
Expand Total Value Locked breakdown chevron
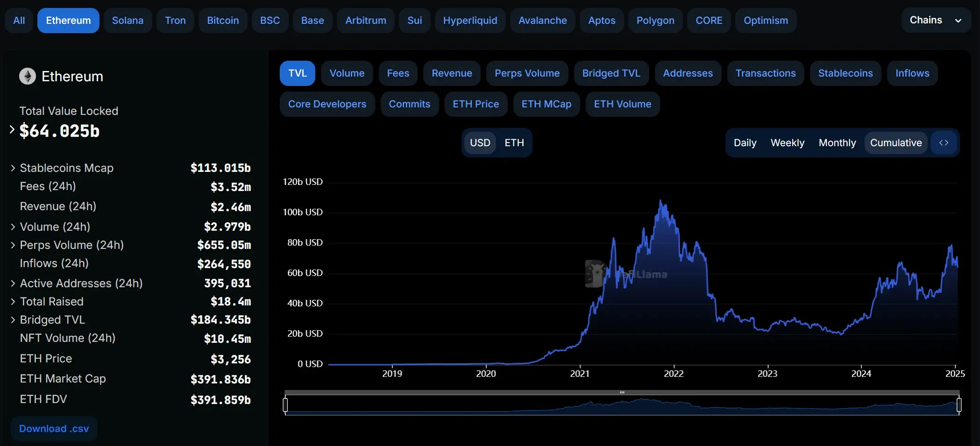pyautogui.click(x=12, y=130)
